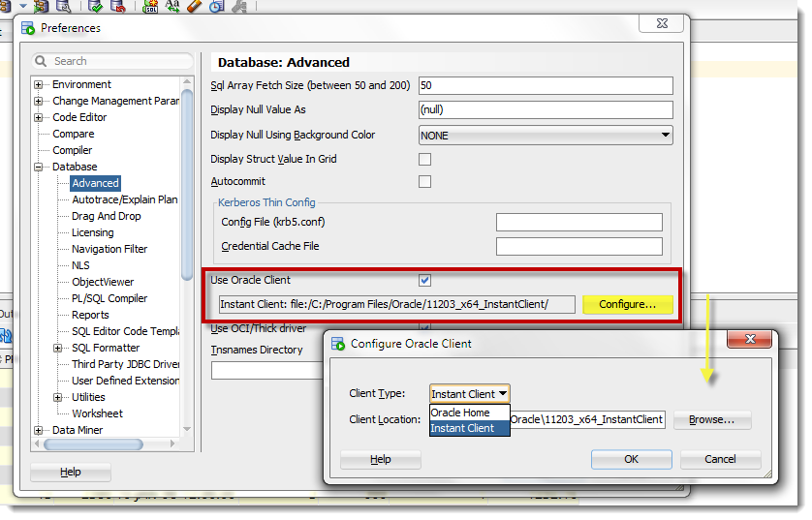Click the Instant Client path text field
This screenshot has width=812, height=520.
pyautogui.click(x=396, y=304)
